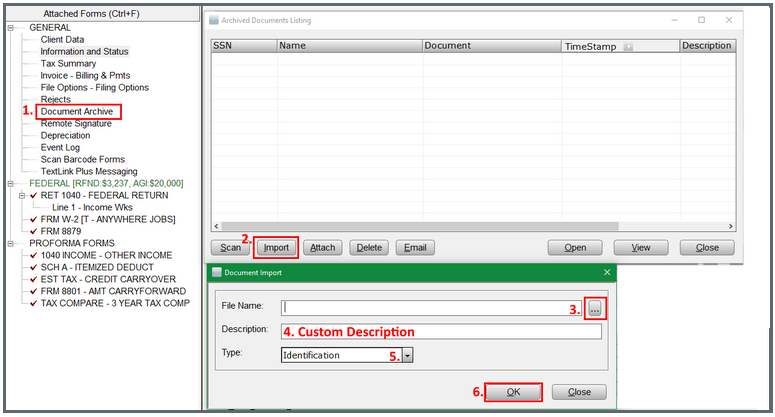
Task: Click the Scan button
Action: tap(230, 248)
